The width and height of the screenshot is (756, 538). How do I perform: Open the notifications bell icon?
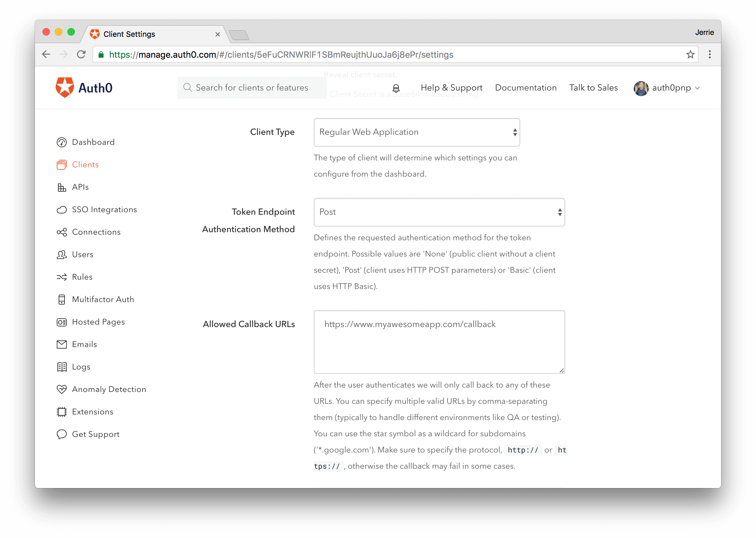(396, 88)
